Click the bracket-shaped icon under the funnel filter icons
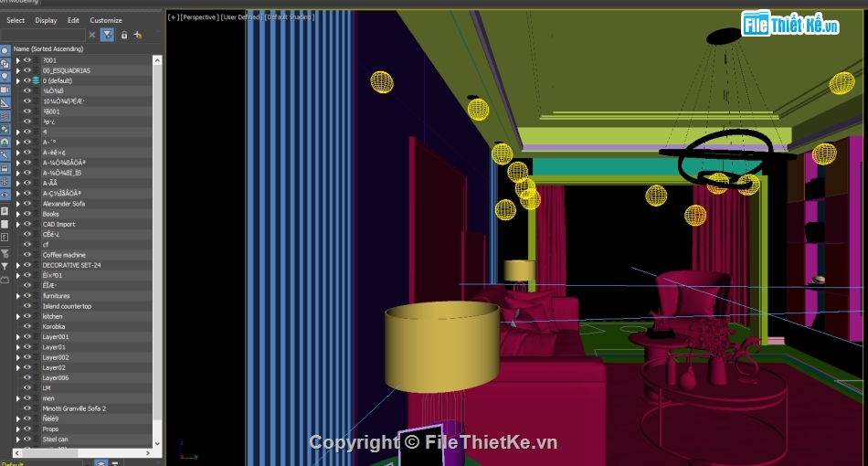The image size is (868, 466). 5,280
